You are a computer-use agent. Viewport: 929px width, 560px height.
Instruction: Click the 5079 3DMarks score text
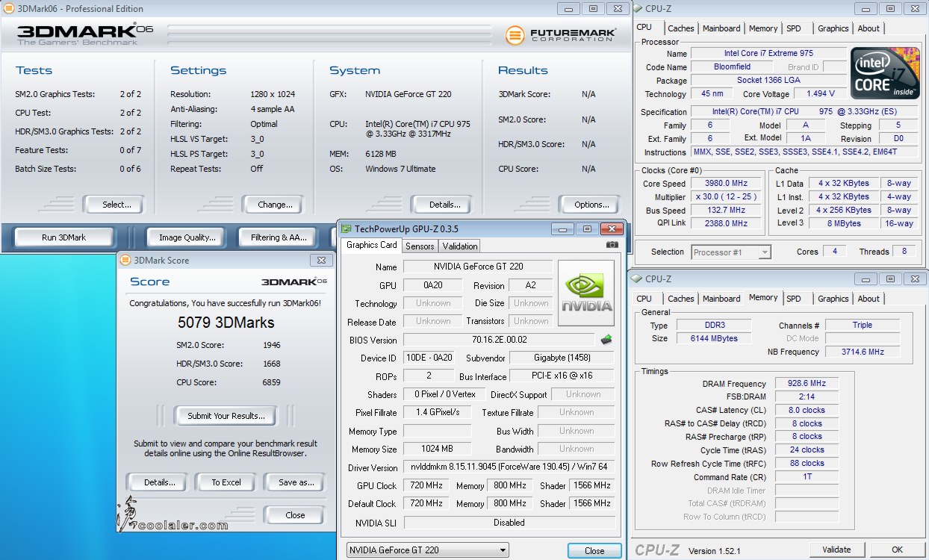226,323
